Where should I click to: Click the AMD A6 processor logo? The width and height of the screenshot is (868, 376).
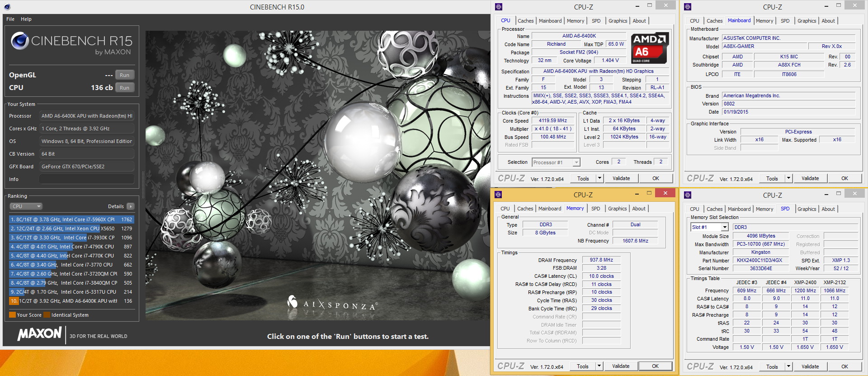coord(650,48)
